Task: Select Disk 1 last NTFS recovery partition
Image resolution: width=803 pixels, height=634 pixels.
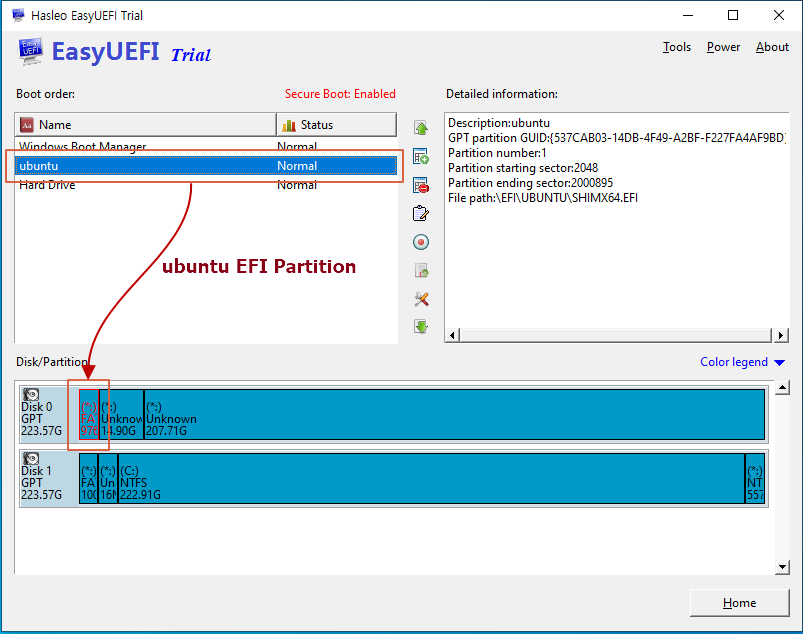Action: coord(755,478)
